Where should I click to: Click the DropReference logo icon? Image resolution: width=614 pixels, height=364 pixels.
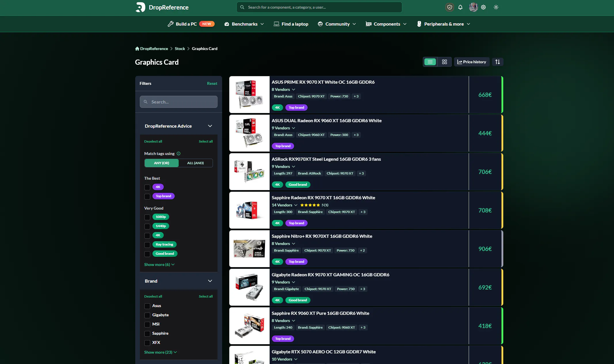(140, 7)
